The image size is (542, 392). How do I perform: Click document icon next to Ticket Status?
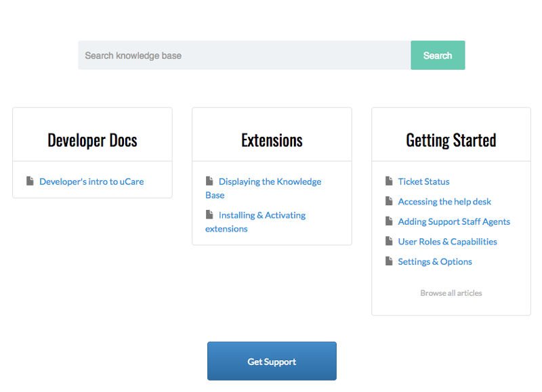coord(389,181)
